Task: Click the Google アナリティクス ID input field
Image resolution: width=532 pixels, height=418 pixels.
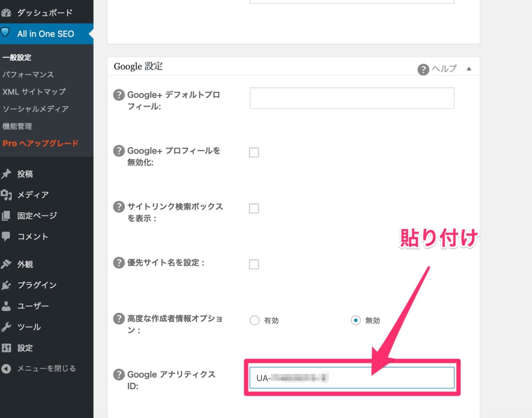Action: [x=352, y=378]
